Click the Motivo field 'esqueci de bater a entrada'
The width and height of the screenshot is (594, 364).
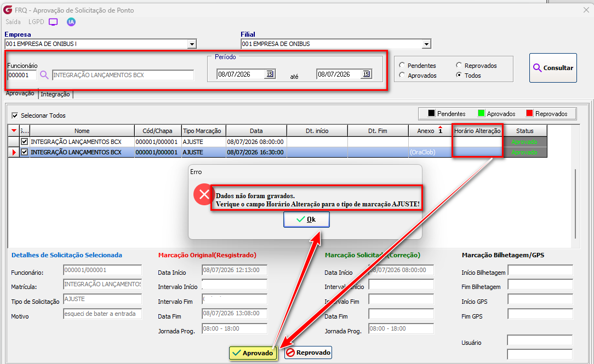(x=102, y=314)
